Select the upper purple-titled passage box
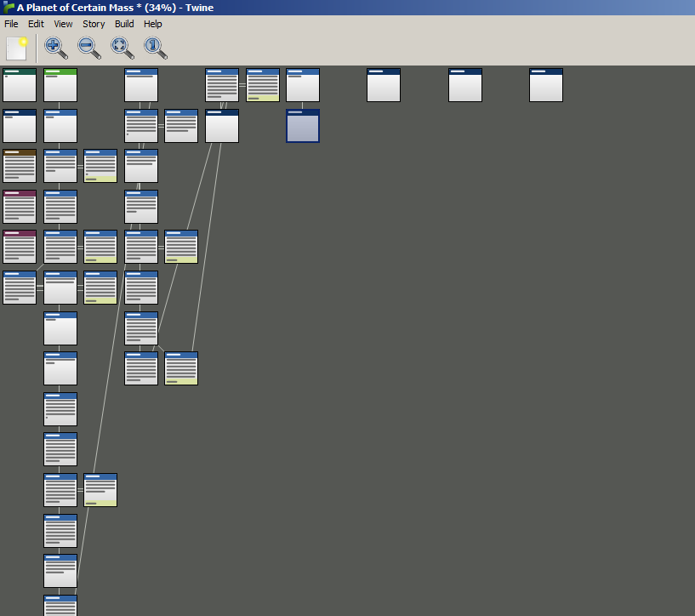The height and width of the screenshot is (616, 695). [20, 207]
